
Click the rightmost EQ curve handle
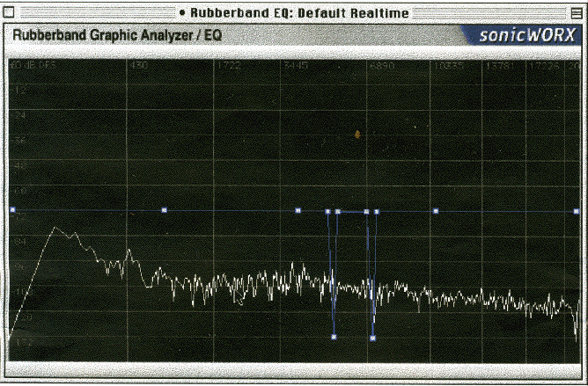577,212
